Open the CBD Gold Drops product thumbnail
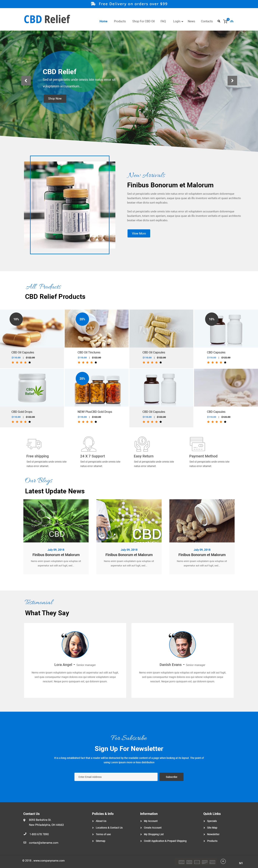 (x=32, y=388)
